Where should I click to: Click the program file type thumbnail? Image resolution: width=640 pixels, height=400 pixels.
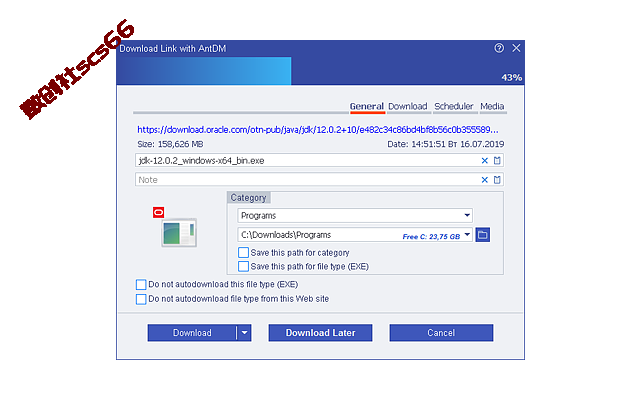pos(179,233)
